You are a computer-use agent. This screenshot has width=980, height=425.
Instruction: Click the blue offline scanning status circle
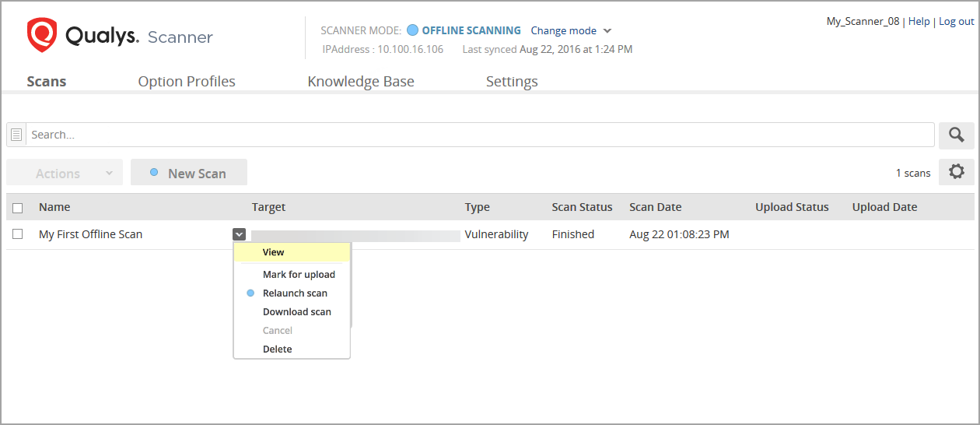[x=412, y=30]
